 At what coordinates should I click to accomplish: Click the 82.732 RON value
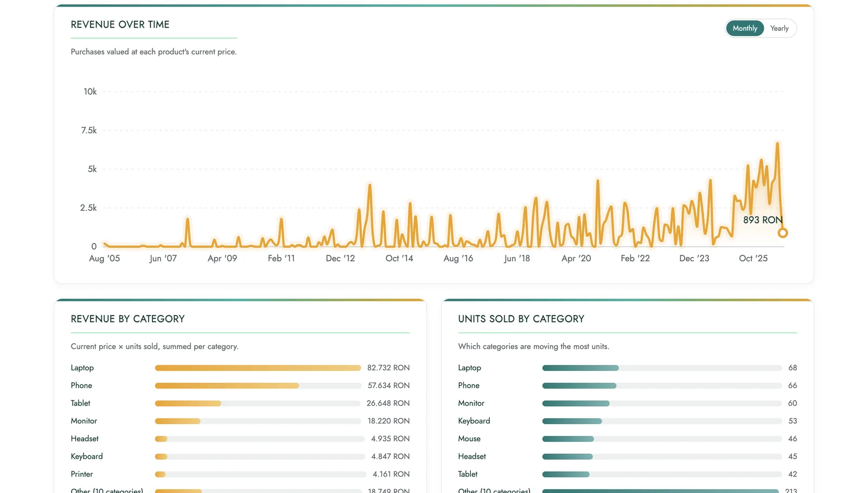click(x=388, y=368)
